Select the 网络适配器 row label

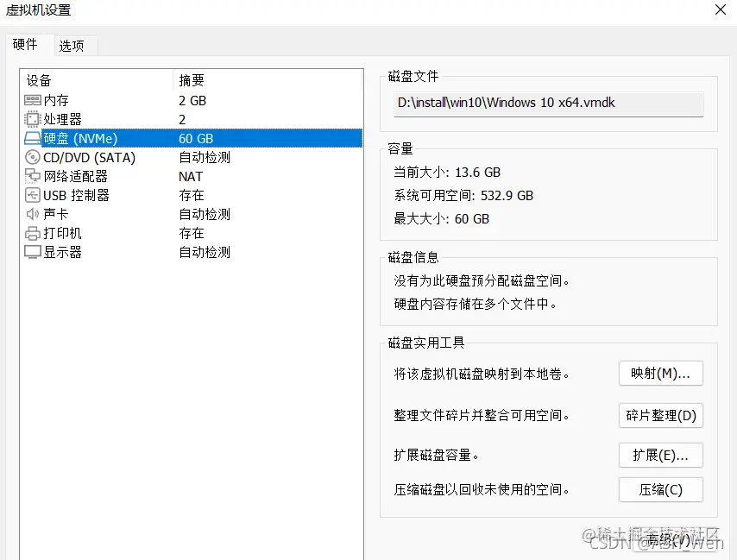tap(76, 176)
